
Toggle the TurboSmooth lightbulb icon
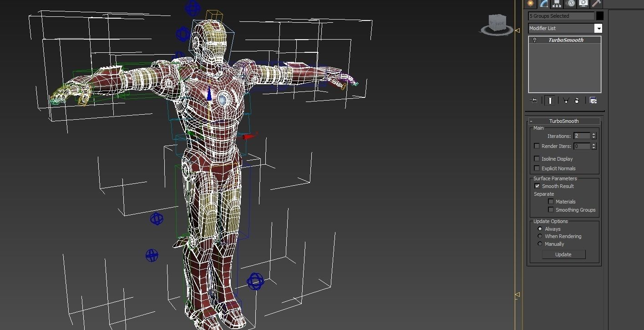(535, 40)
